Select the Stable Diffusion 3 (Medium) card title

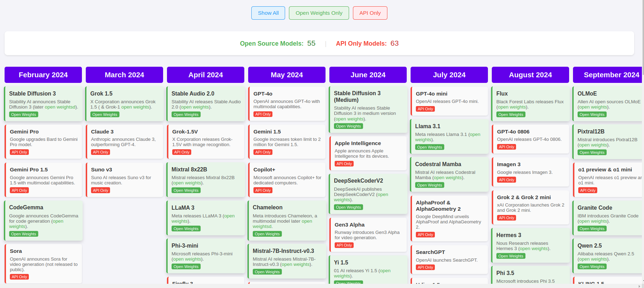357,96
